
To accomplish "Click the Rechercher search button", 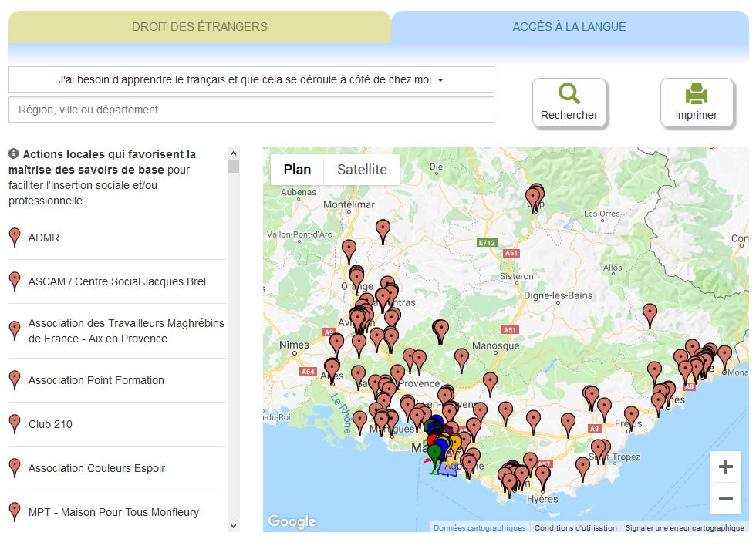I will pos(569,103).
